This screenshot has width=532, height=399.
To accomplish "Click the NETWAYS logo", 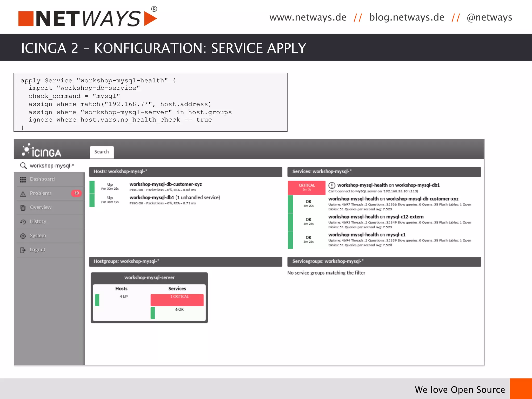I will [x=88, y=17].
